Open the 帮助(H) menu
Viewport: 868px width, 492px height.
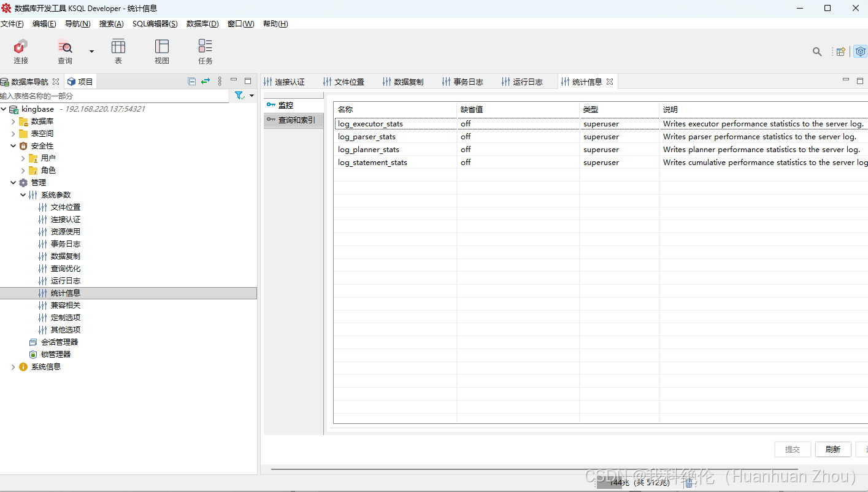tap(275, 24)
